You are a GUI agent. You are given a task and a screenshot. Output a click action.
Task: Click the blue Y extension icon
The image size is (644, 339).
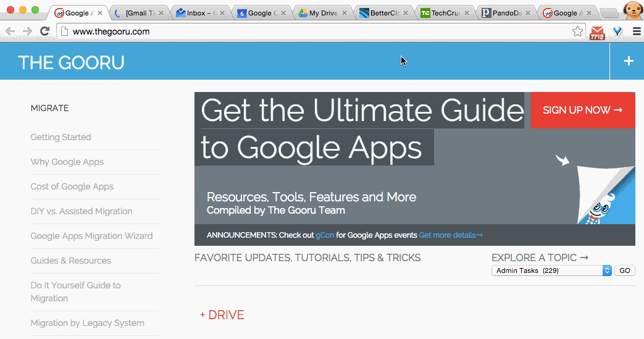[617, 31]
